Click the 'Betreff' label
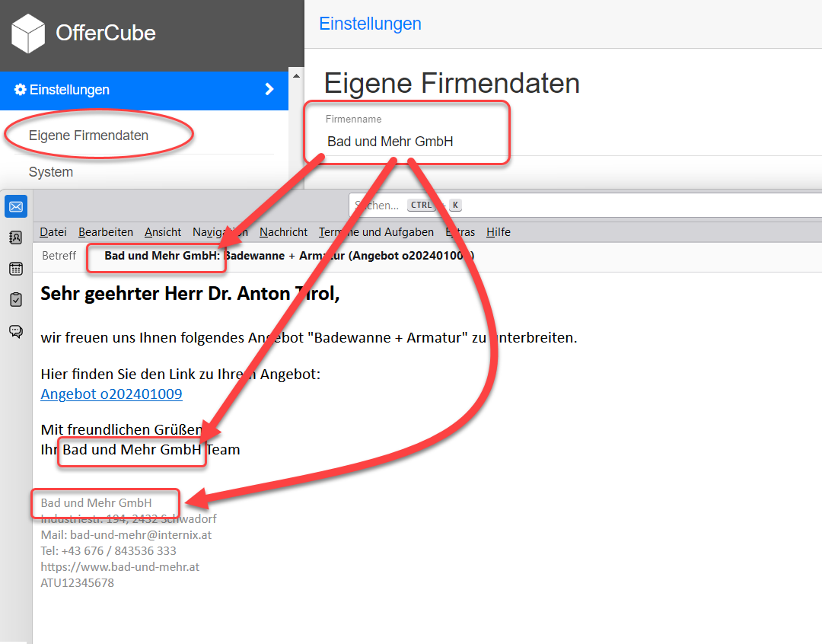 pos(59,256)
